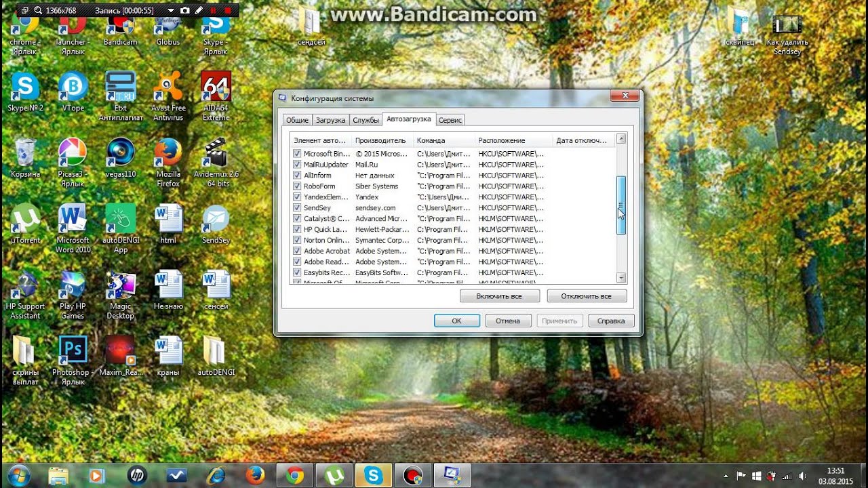Select the µTorrent desktop icon

tap(25, 224)
